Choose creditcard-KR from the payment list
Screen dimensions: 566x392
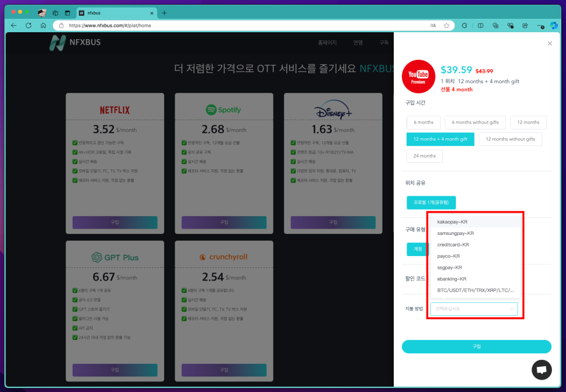click(x=475, y=245)
